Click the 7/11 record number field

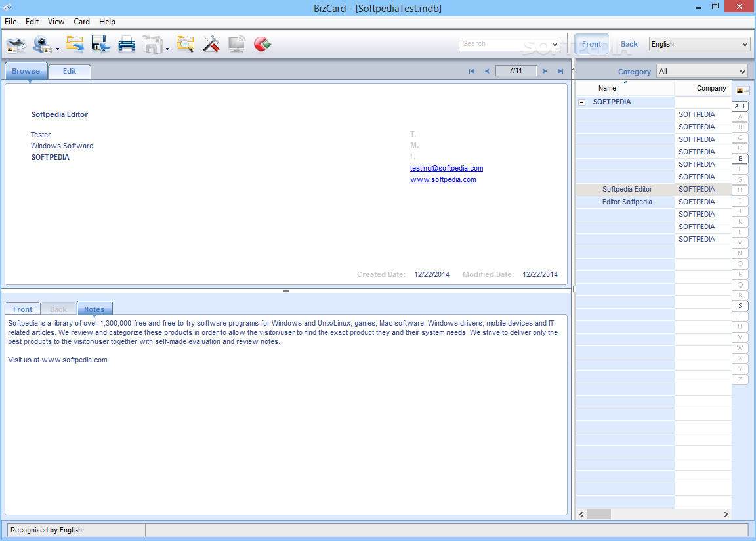tap(516, 70)
